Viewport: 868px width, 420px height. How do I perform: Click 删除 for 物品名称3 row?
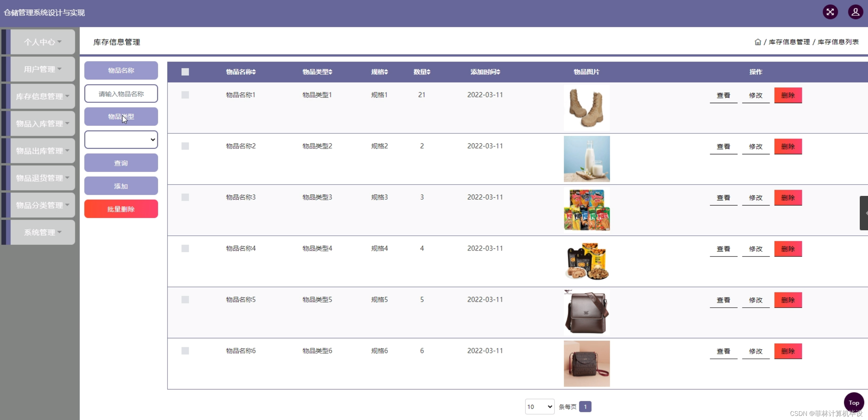pos(788,198)
